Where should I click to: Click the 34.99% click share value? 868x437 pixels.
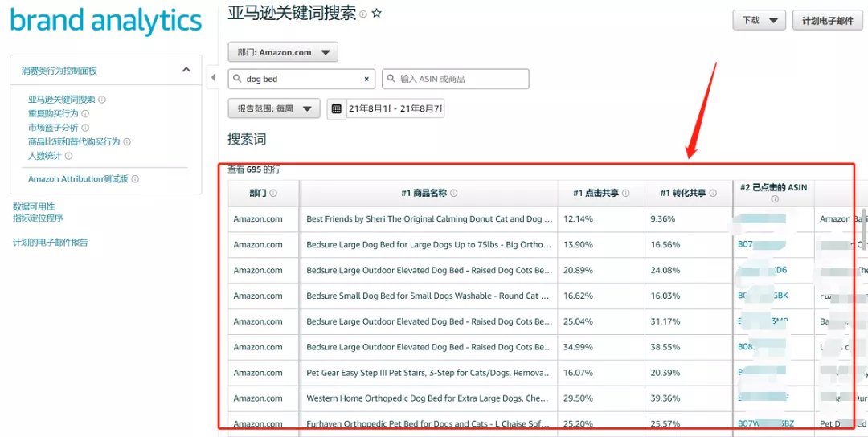(578, 347)
